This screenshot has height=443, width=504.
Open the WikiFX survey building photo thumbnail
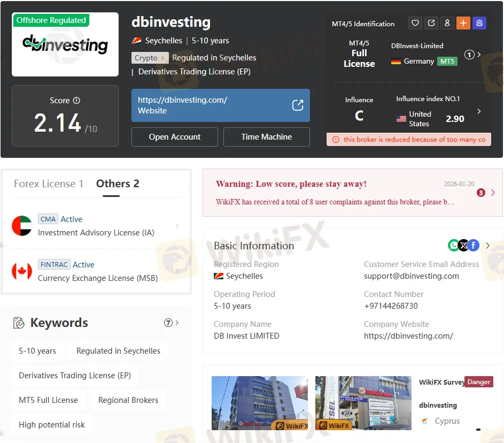coord(259,403)
